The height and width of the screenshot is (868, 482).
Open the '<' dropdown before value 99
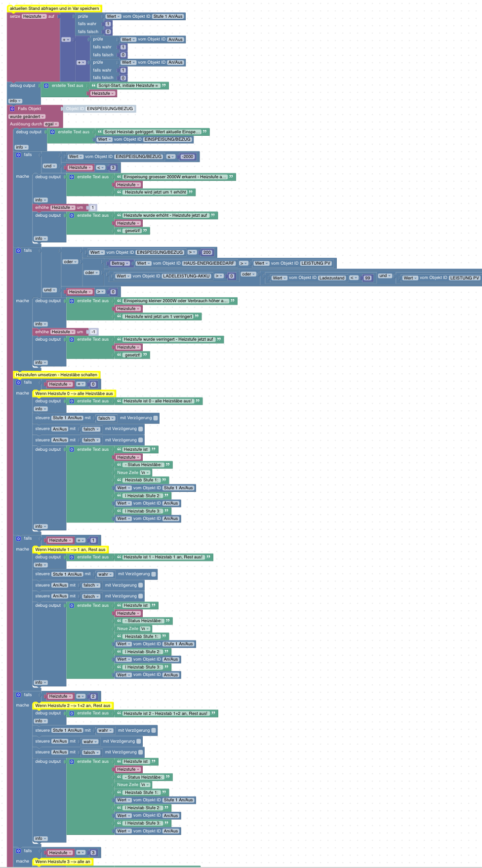(x=354, y=278)
